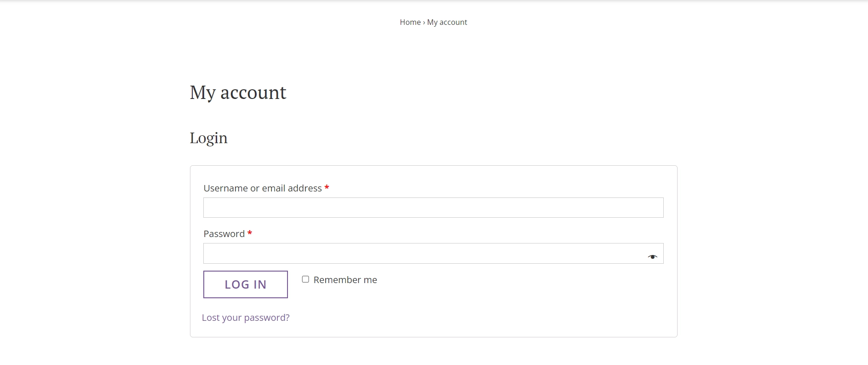Click the 'Password' field label
This screenshot has height=365, width=868.
(224, 234)
